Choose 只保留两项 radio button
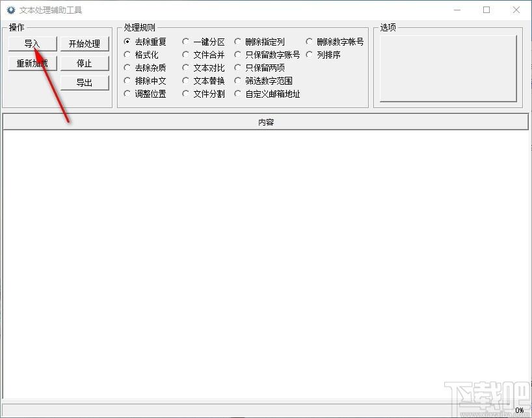Image resolution: width=532 pixels, height=418 pixels. coord(259,68)
